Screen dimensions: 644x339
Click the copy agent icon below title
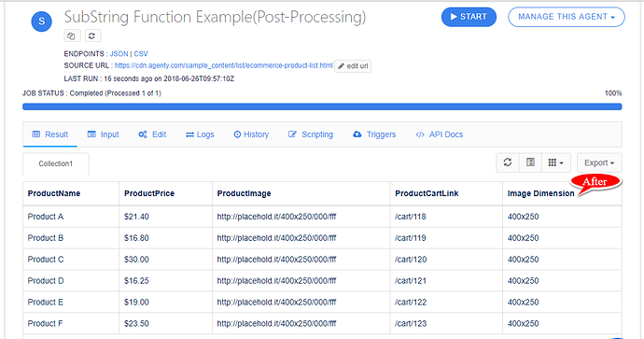[x=72, y=35]
